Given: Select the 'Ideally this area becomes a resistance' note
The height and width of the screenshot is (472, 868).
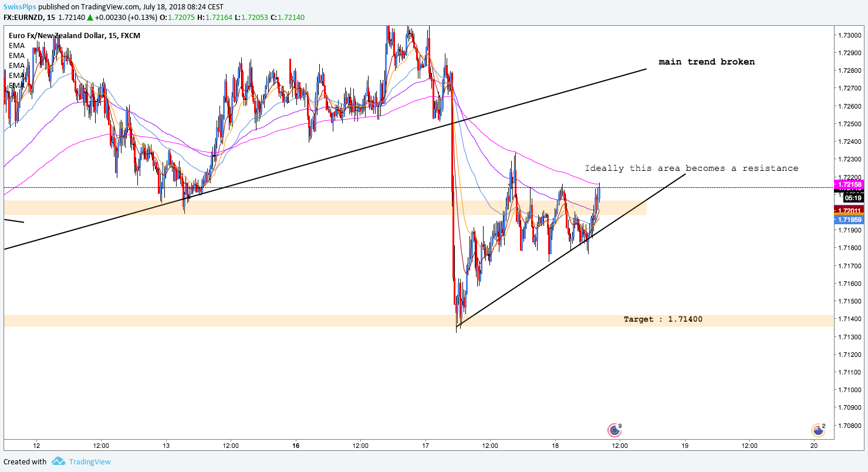Looking at the screenshot, I should [x=691, y=168].
